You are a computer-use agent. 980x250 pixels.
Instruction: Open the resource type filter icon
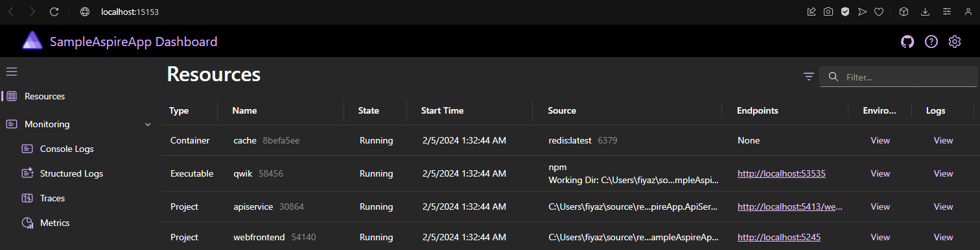[808, 77]
